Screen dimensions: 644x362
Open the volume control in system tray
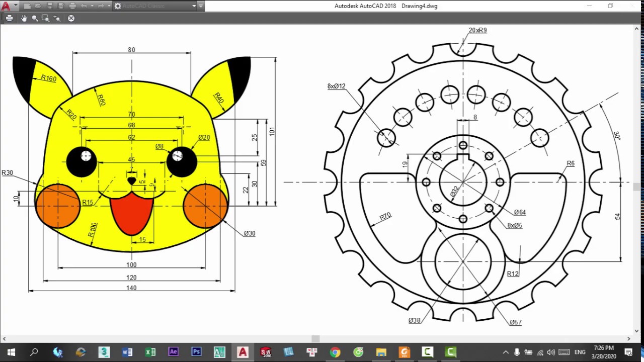(x=551, y=352)
